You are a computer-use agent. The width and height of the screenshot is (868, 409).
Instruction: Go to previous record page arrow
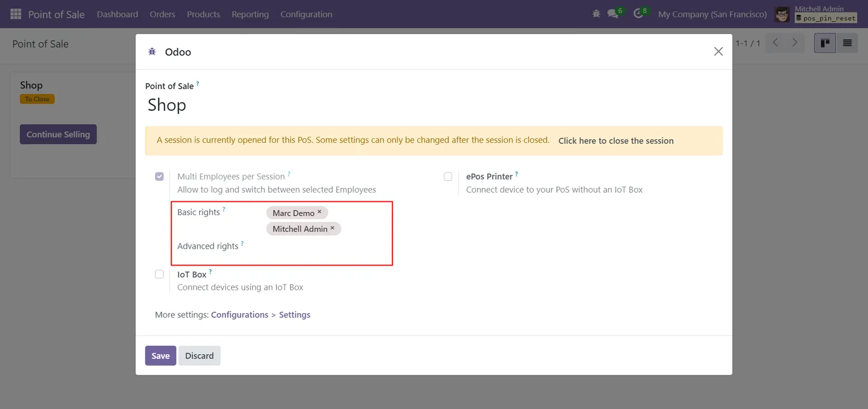pyautogui.click(x=776, y=43)
